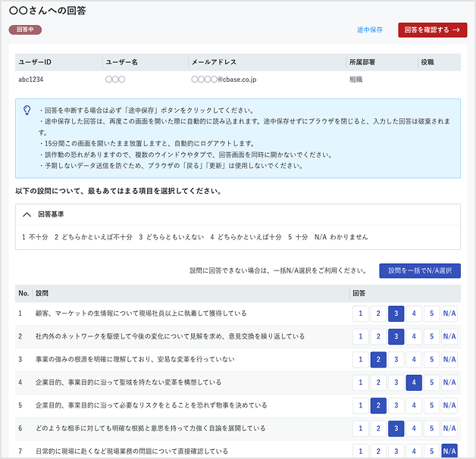Click the 所属部署 column header

(362, 62)
